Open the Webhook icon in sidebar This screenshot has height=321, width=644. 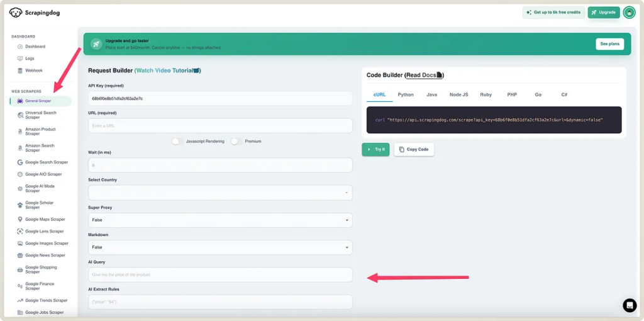pyautogui.click(x=20, y=70)
